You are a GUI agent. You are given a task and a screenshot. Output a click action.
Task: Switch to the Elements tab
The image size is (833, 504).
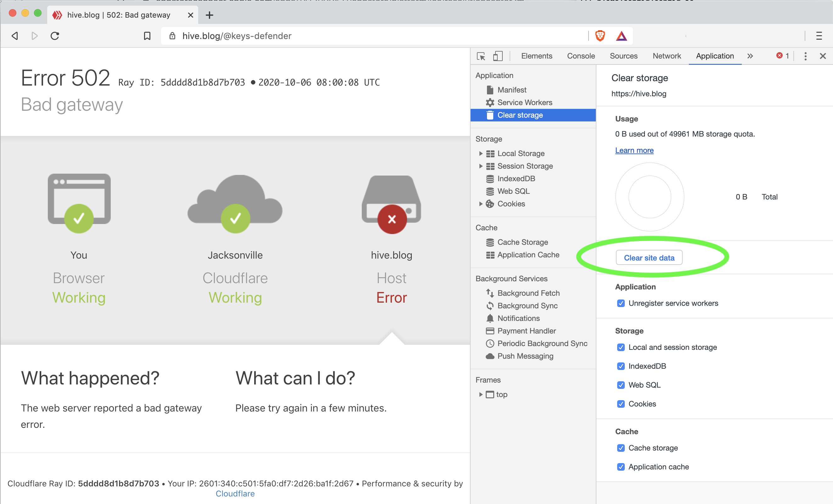537,56
